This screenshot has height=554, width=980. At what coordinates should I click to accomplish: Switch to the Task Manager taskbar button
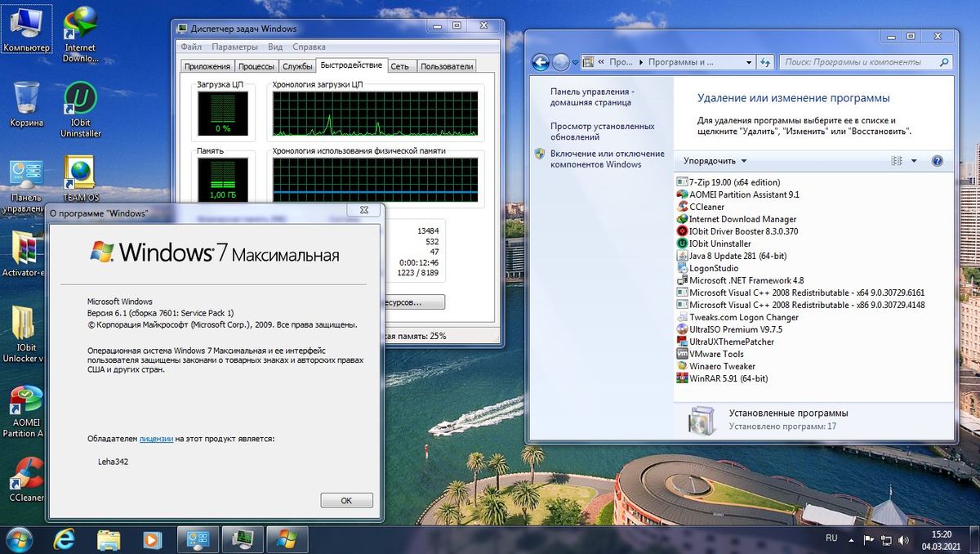point(243,538)
